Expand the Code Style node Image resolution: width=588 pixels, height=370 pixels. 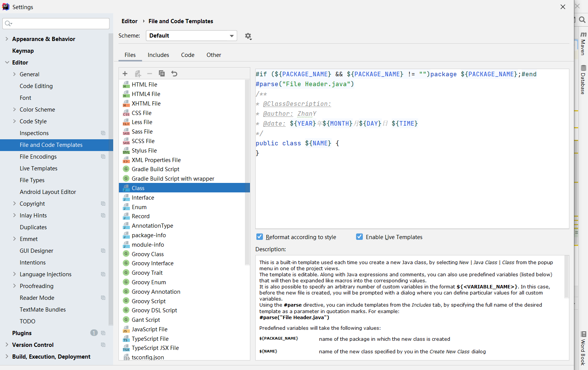pos(14,121)
